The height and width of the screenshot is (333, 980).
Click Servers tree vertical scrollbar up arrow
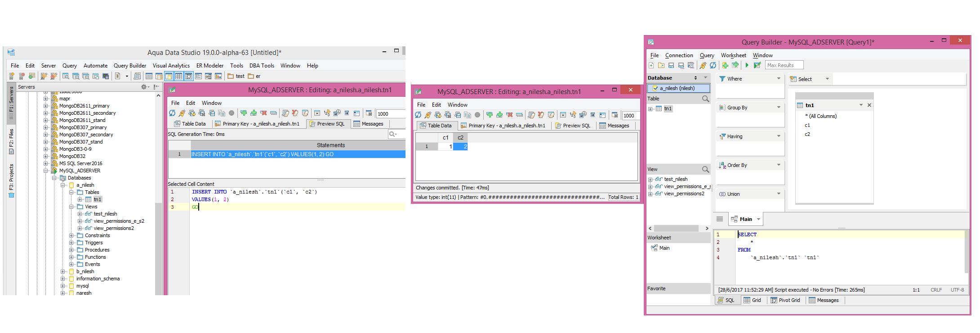point(158,96)
